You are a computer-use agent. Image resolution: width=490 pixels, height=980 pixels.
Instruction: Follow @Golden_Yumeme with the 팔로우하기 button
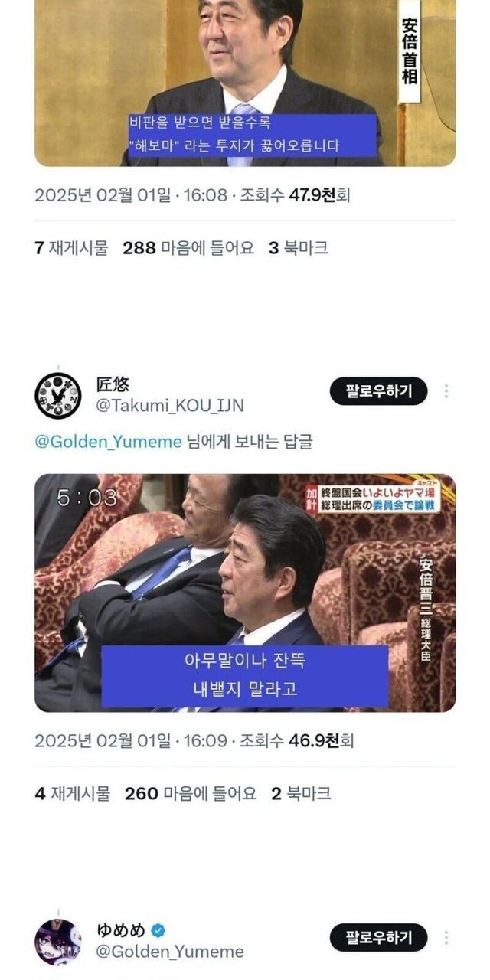pyautogui.click(x=378, y=937)
